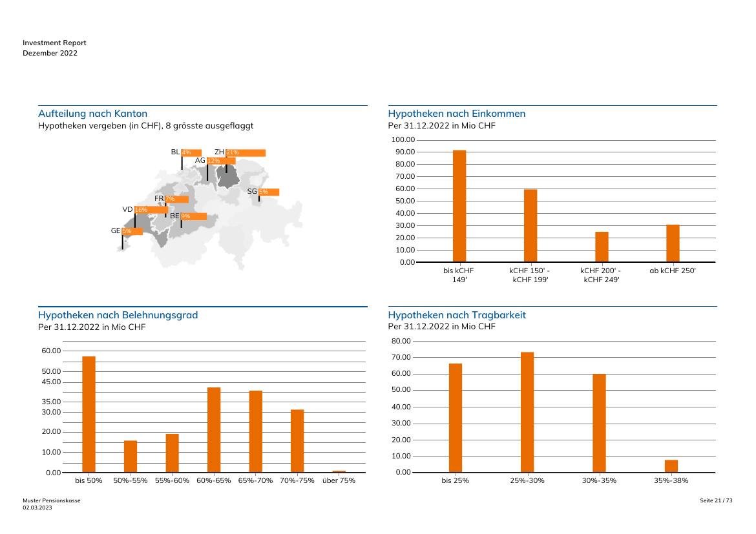The width and height of the screenshot is (756, 534).
Task: Click the '50%-55%' Belehnungsgrad bar
Action: coord(130,457)
